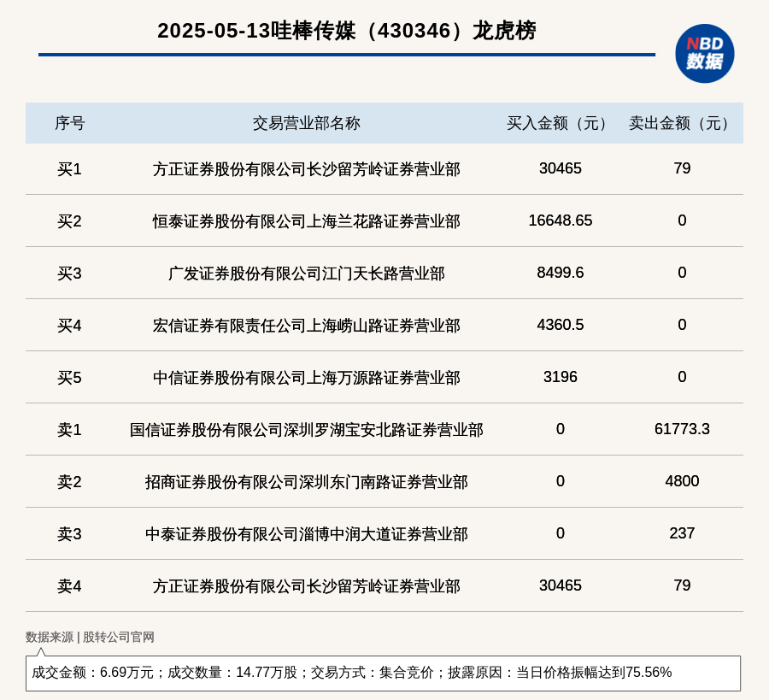Click 方正证券长沙留芳岭 name in 买1 row

tap(307, 169)
